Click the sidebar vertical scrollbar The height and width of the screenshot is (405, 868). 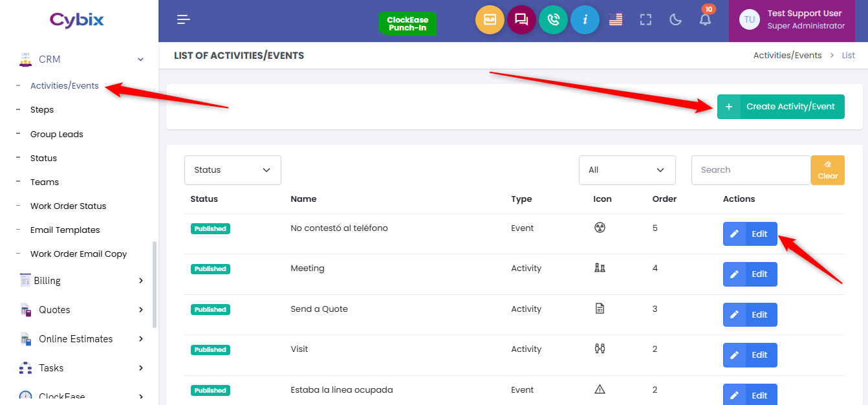pos(154,285)
